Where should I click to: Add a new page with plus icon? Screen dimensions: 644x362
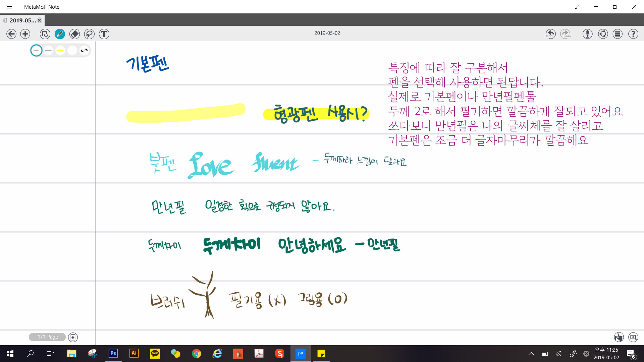[x=73, y=337]
